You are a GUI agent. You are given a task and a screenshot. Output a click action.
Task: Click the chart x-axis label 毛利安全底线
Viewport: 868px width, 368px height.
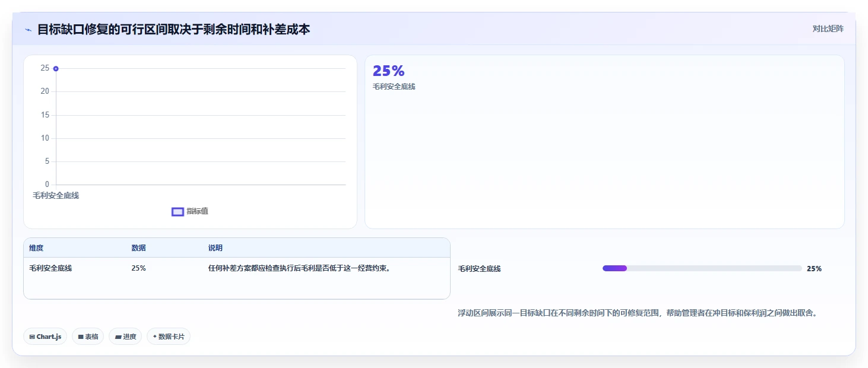pyautogui.click(x=56, y=196)
